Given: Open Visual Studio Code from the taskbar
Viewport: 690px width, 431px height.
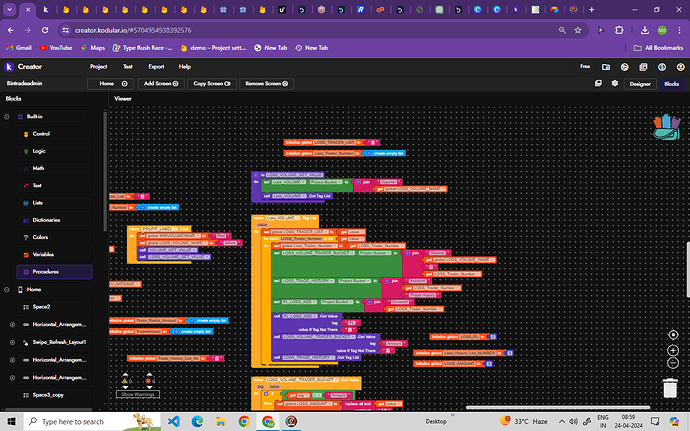Looking at the screenshot, I should pyautogui.click(x=173, y=421).
